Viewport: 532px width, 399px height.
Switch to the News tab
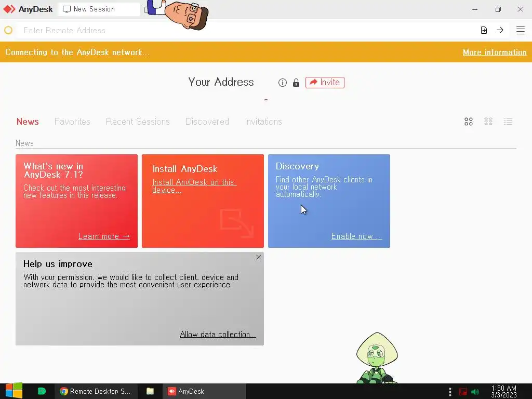[x=28, y=122]
